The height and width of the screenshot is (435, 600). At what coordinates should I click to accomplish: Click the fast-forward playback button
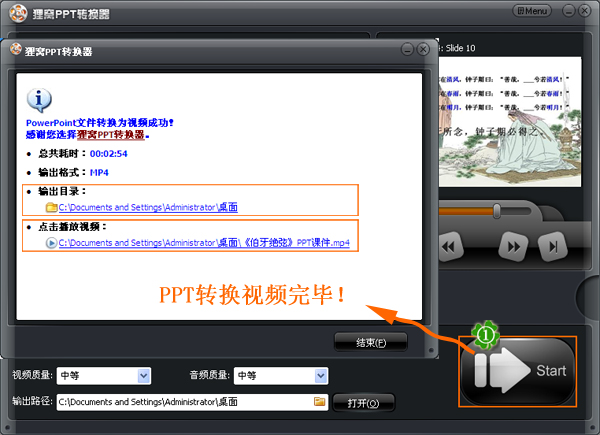point(513,247)
